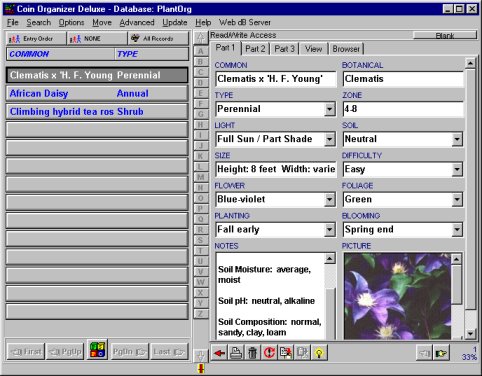Select the Climbing hybrid tea rose record
This screenshot has width=482, height=376.
pyautogui.click(x=97, y=112)
